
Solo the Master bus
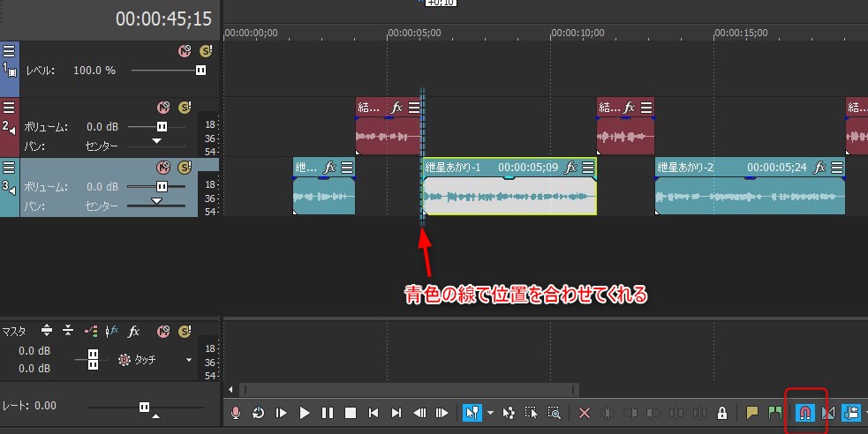coord(185,331)
